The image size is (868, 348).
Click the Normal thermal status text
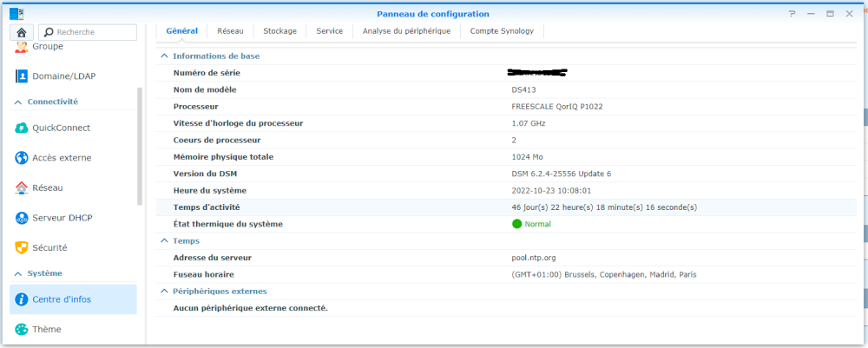(x=537, y=224)
